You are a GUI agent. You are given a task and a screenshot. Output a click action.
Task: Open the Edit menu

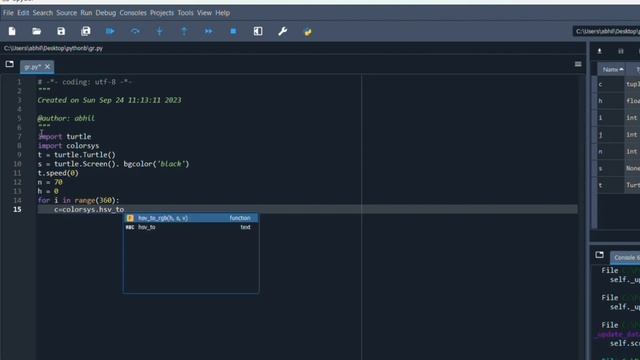click(x=23, y=13)
